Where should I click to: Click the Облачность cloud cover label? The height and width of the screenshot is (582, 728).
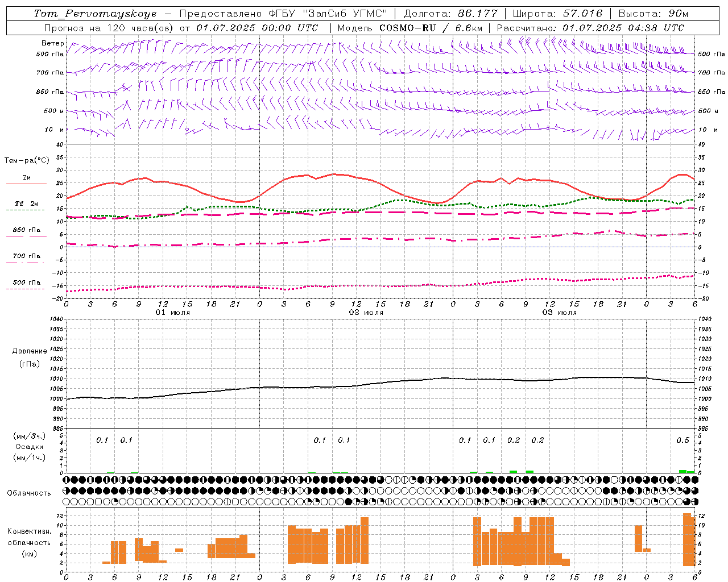pos(29,493)
